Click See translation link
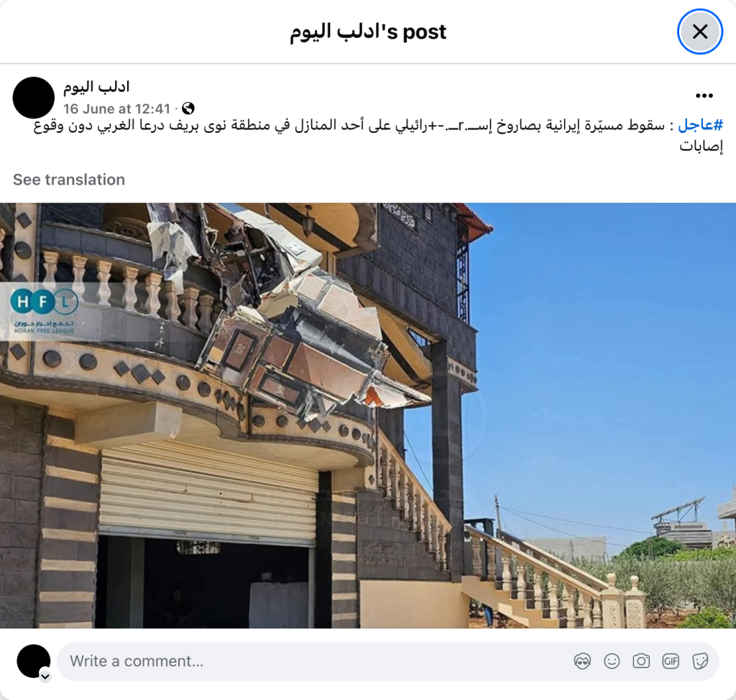736x700 pixels. pos(69,180)
